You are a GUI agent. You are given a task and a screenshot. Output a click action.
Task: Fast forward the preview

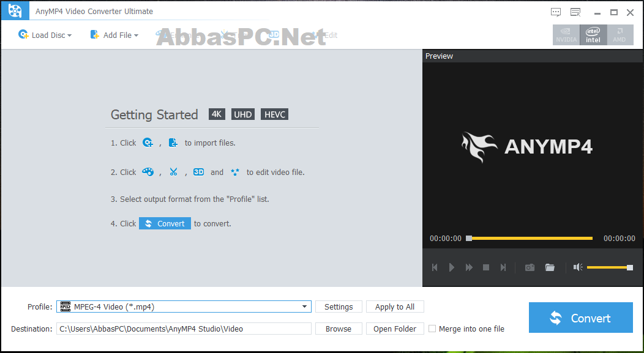(x=469, y=267)
